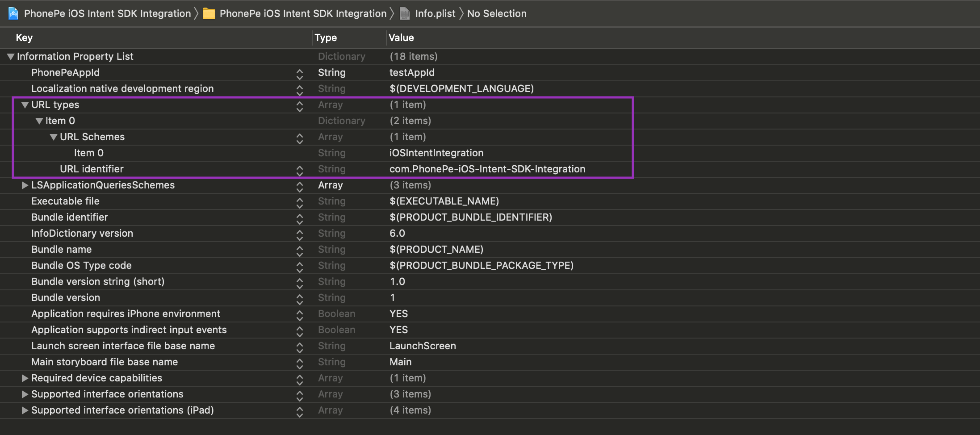Image resolution: width=980 pixels, height=435 pixels.
Task: Click the Value column header
Action: pyautogui.click(x=401, y=38)
